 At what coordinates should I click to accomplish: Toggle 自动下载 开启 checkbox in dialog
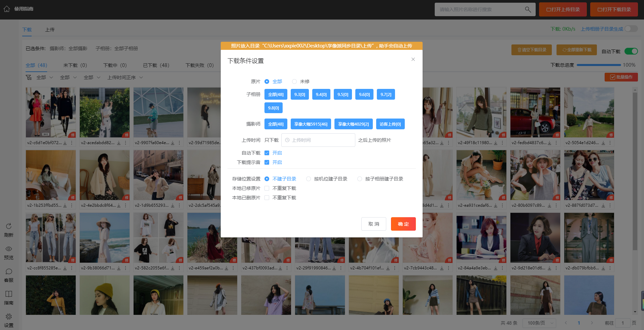pyautogui.click(x=267, y=153)
